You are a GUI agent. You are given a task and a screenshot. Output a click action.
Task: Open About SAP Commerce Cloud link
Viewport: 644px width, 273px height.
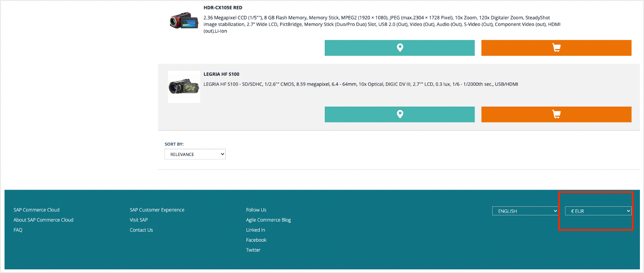pos(43,220)
